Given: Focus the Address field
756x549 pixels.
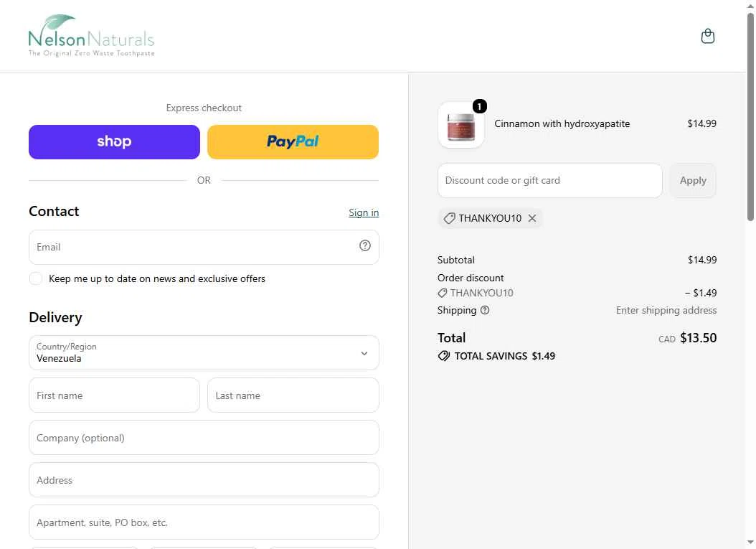Looking at the screenshot, I should point(204,480).
